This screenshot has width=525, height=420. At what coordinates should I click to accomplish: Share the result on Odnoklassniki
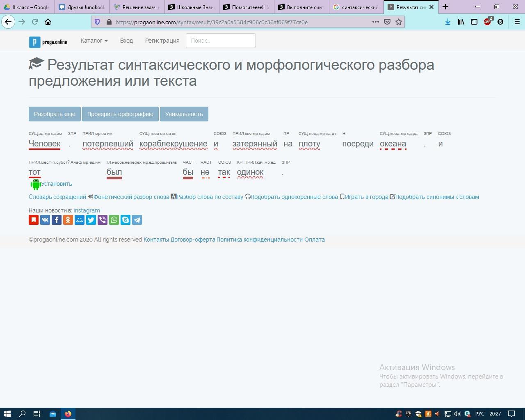pos(68,220)
